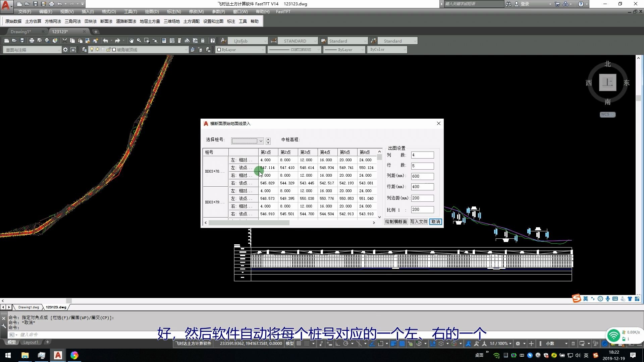Click the Cut scissors icon
644x362 pixels.
point(65,41)
